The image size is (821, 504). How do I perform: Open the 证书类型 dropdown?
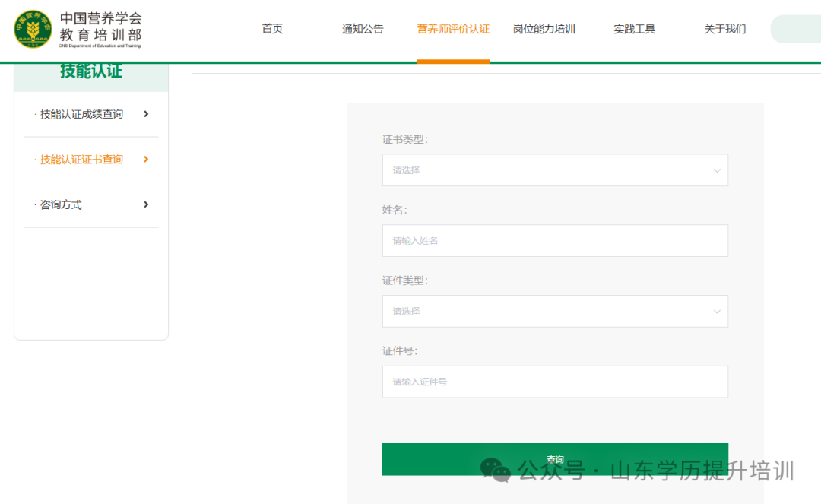click(x=554, y=170)
